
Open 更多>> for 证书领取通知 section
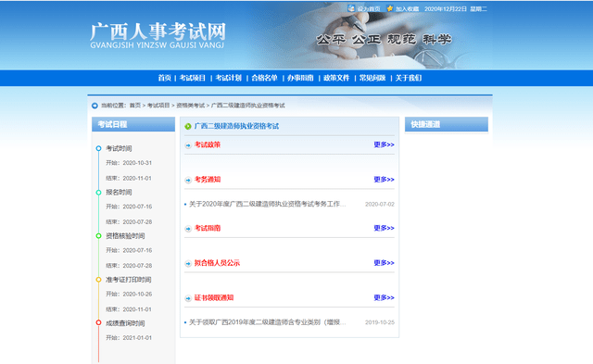point(384,297)
